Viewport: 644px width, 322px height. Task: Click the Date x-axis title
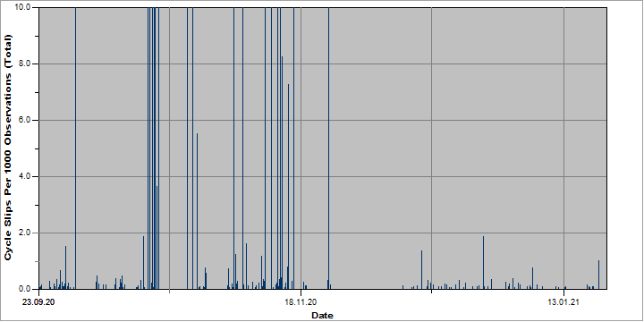click(x=322, y=316)
